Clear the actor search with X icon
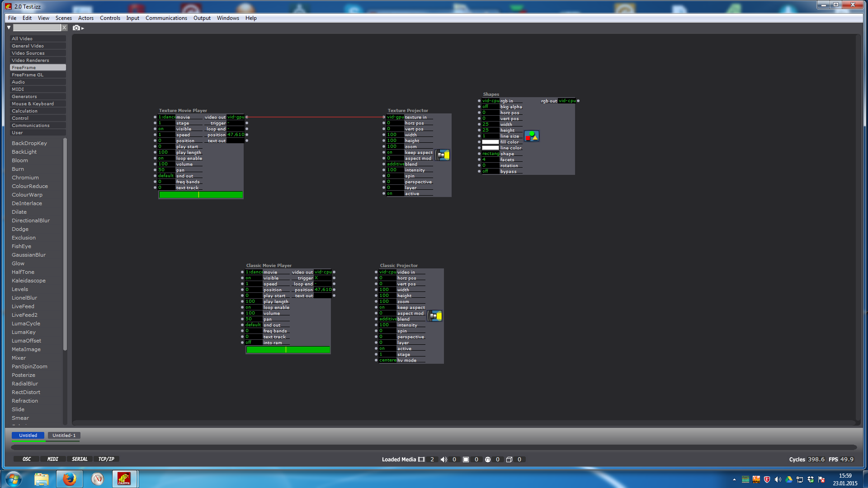868x488 pixels. pyautogui.click(x=65, y=28)
